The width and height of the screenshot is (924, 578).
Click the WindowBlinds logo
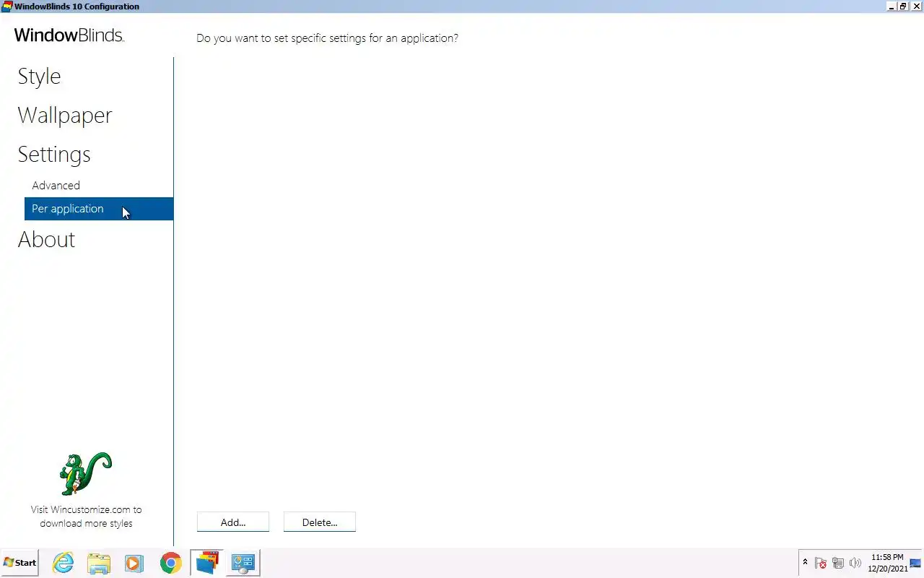pyautogui.click(x=69, y=35)
